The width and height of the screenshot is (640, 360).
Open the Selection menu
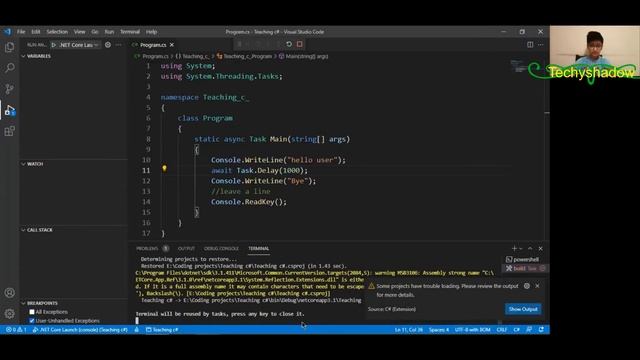coord(57,32)
